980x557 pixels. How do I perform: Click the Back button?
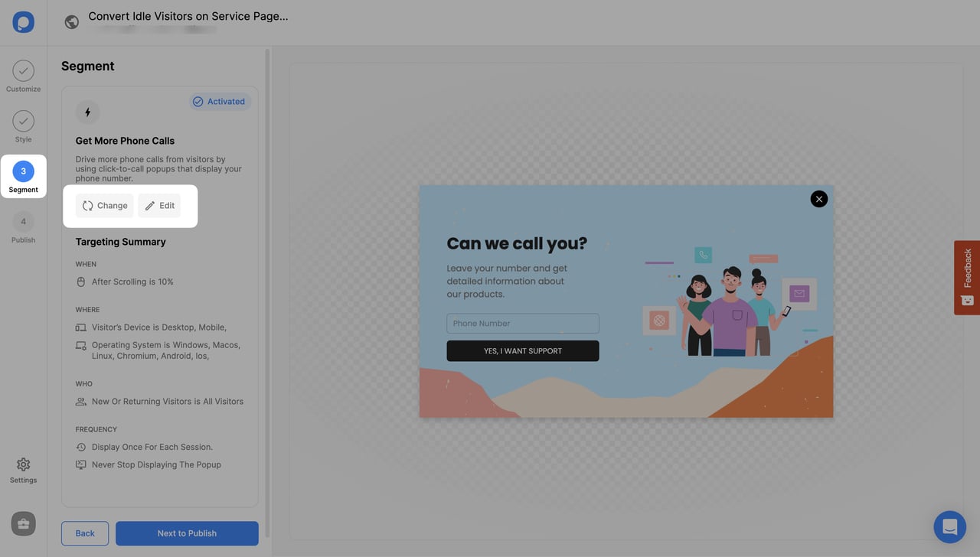(85, 533)
